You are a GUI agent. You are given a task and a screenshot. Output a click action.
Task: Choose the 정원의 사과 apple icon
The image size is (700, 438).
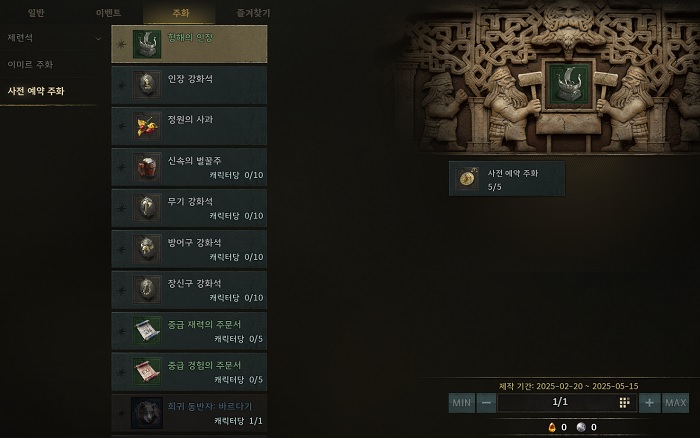(147, 126)
